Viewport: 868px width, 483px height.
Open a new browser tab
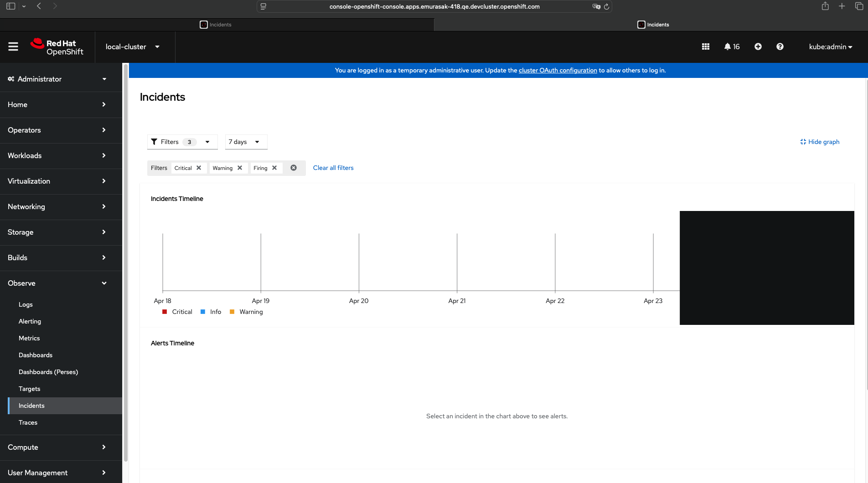pos(842,6)
